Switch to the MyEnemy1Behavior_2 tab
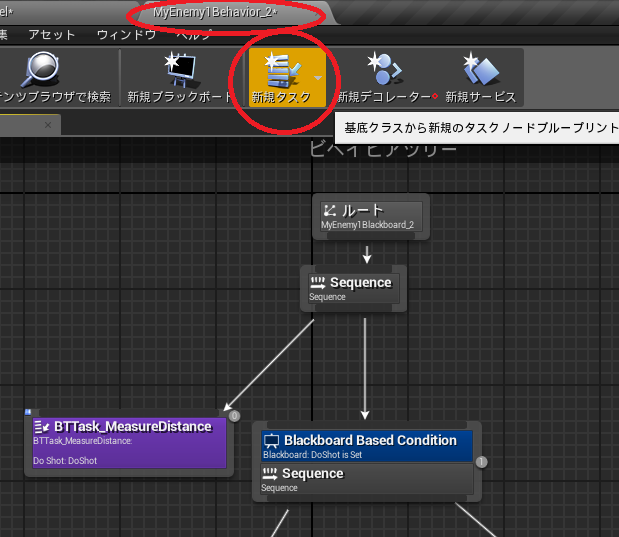 (x=216, y=12)
